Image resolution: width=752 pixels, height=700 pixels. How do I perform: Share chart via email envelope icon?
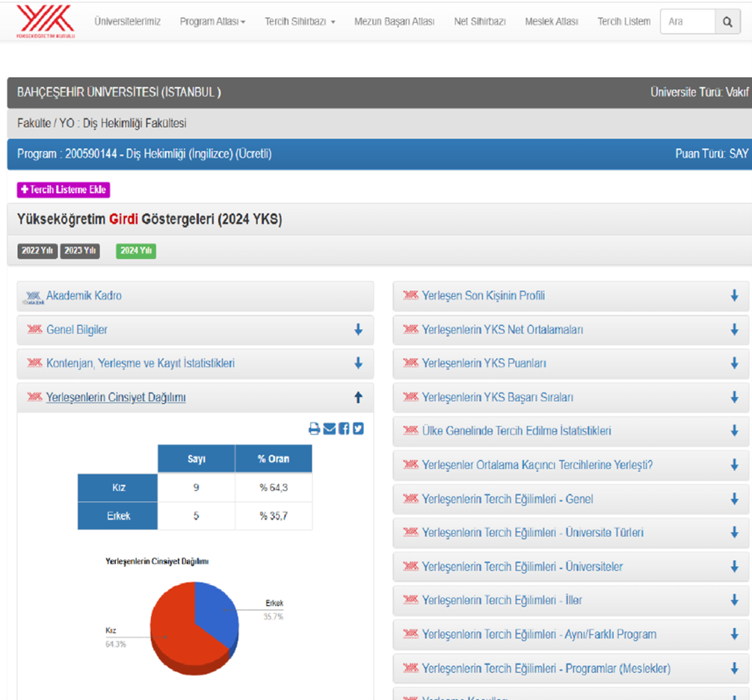click(330, 429)
